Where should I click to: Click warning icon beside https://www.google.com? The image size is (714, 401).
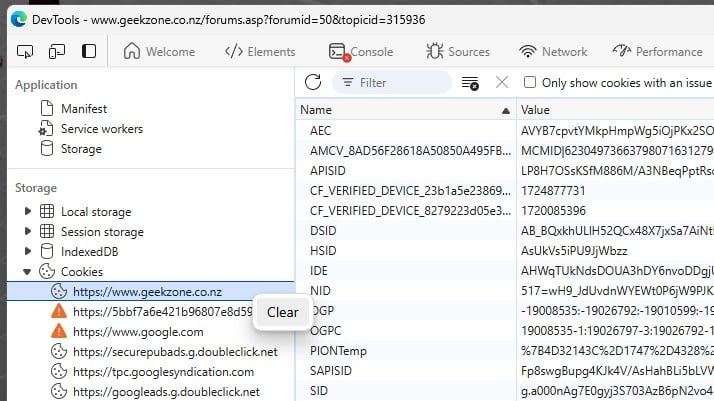(x=59, y=331)
